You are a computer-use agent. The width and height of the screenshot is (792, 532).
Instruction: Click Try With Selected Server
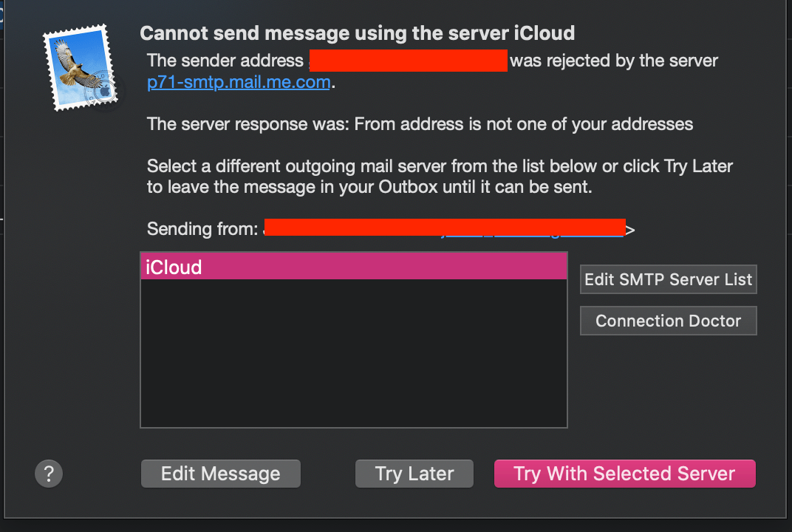(x=625, y=474)
